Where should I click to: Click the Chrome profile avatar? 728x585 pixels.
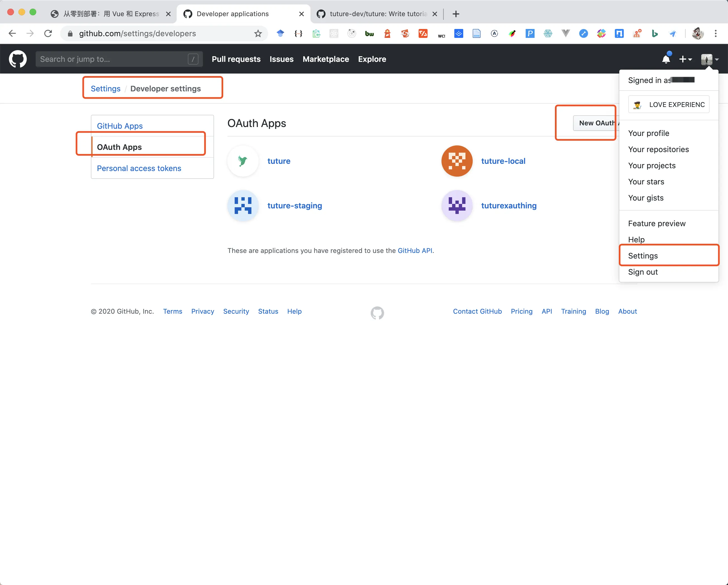[698, 33]
